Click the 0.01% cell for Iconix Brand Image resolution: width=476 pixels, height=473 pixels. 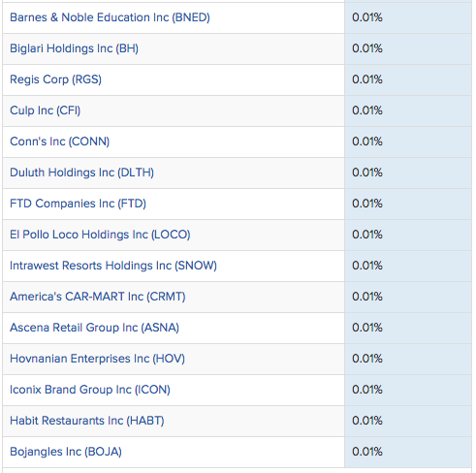pos(408,390)
